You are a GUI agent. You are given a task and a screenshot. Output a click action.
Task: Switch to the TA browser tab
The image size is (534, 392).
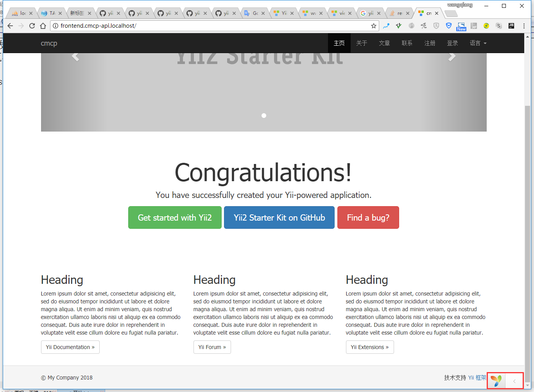click(49, 13)
